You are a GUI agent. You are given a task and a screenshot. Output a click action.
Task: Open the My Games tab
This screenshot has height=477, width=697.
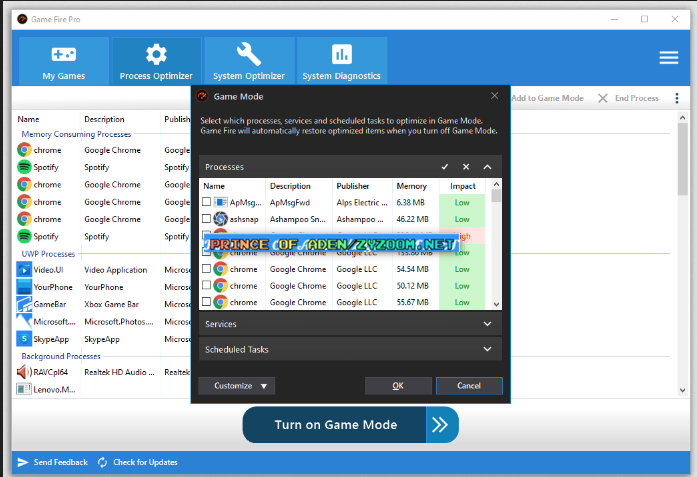point(64,61)
